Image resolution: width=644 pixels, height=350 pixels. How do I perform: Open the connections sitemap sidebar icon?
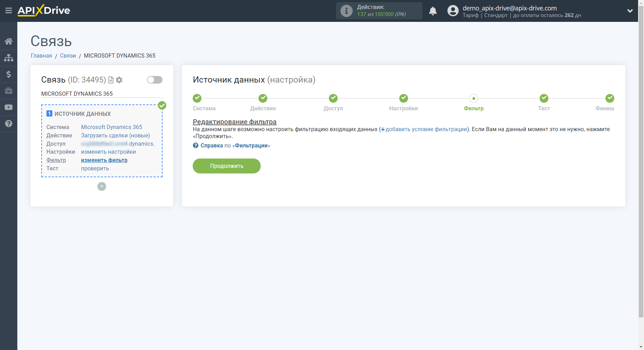[9, 58]
